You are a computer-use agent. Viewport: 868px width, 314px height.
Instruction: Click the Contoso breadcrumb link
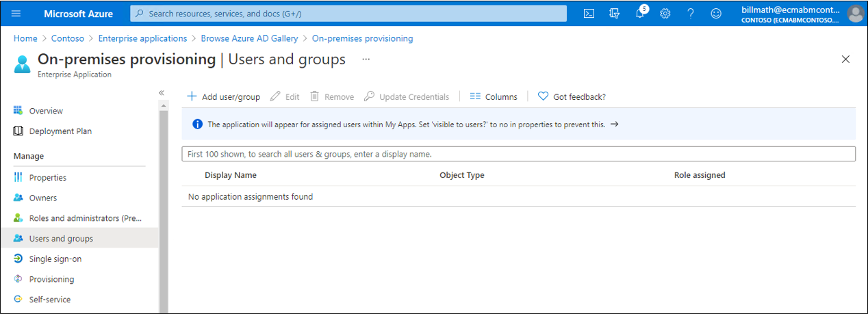click(68, 38)
